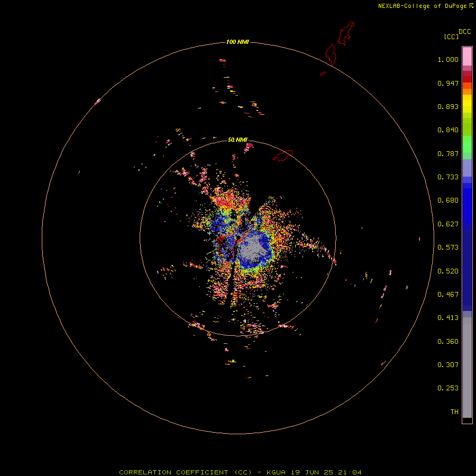Click the 0.520 color scale value
The width and height of the screenshot is (476, 476).
point(448,271)
